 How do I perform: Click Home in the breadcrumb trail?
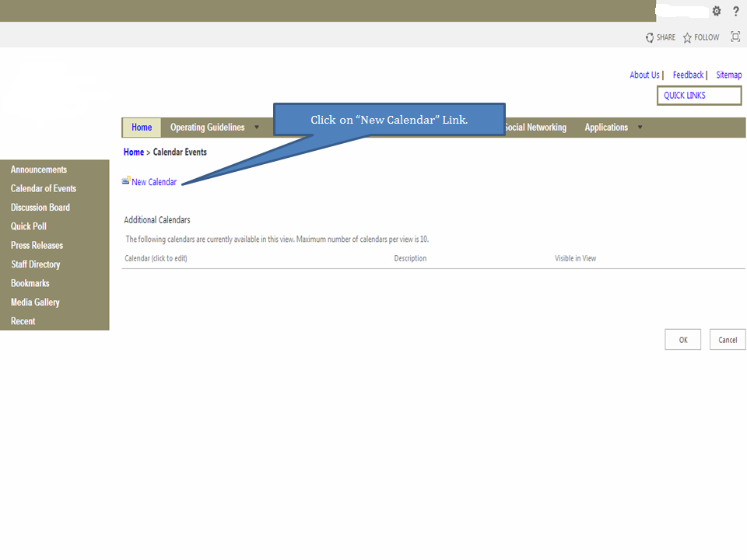coord(133,152)
